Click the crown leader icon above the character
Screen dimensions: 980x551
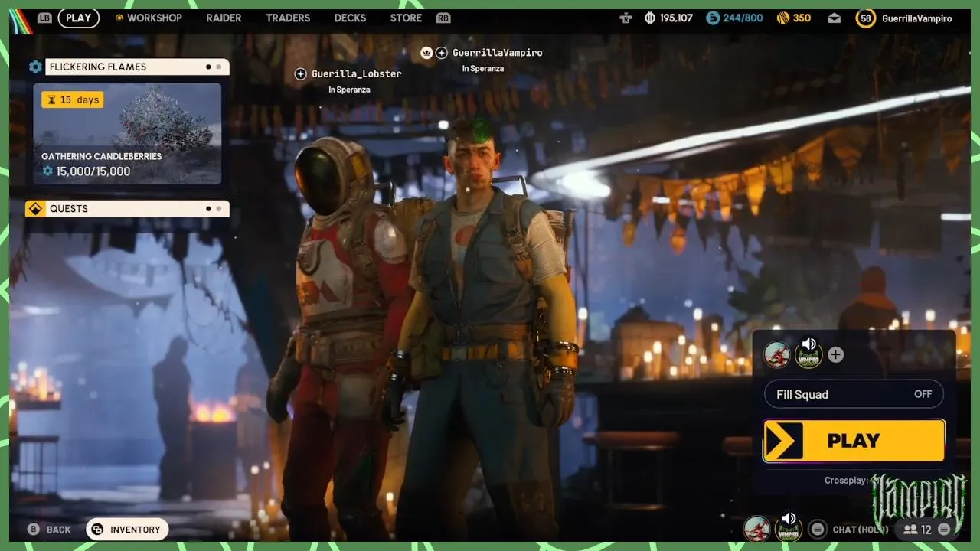426,52
